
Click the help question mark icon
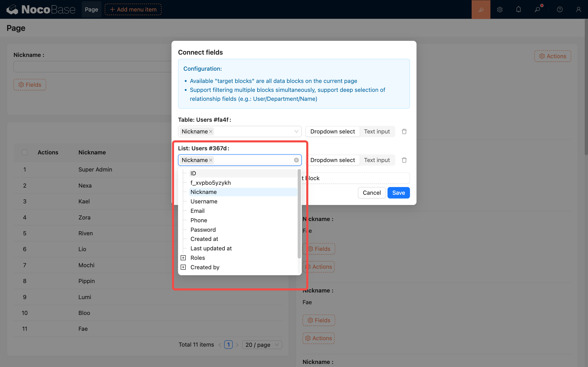click(560, 9)
